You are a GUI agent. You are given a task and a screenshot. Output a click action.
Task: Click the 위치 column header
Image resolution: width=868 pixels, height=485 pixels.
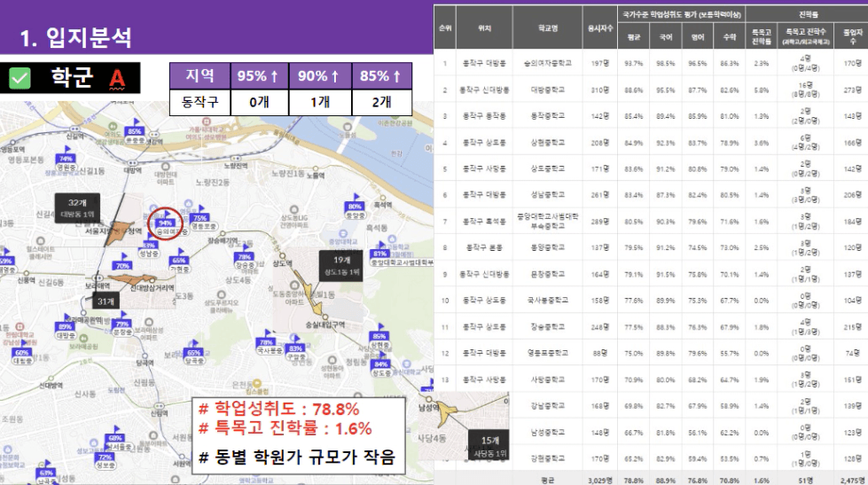point(484,28)
